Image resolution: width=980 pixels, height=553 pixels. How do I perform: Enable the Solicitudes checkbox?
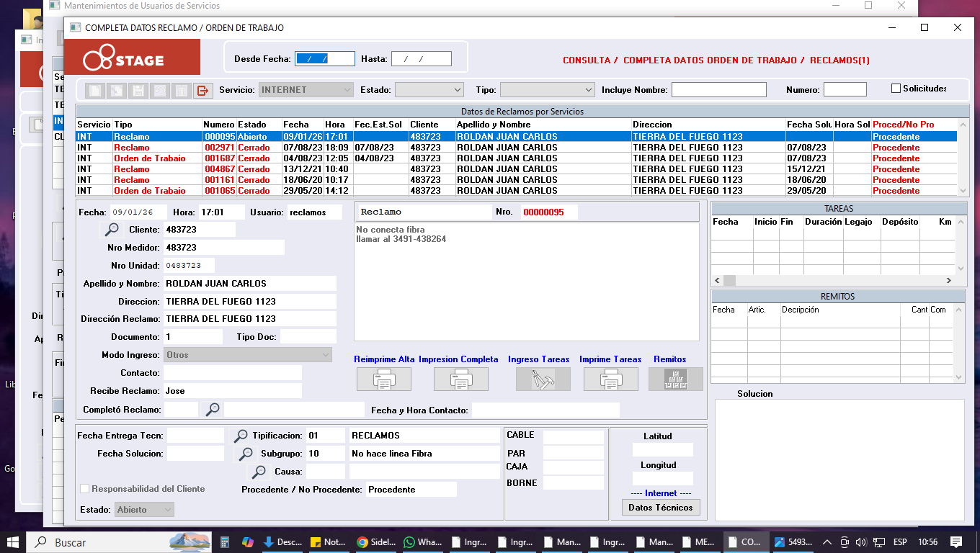point(896,89)
